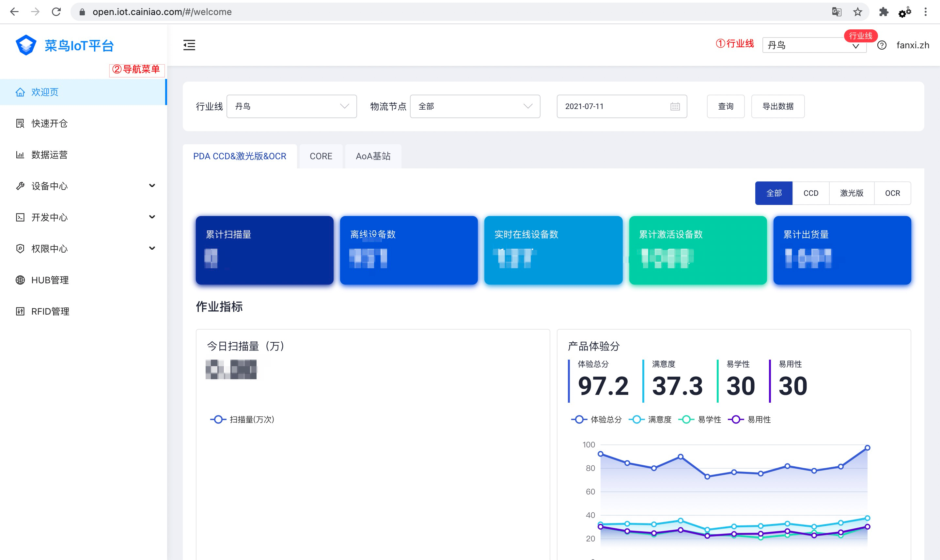This screenshot has width=940, height=560.
Task: Click the browser reload icon
Action: (56, 12)
